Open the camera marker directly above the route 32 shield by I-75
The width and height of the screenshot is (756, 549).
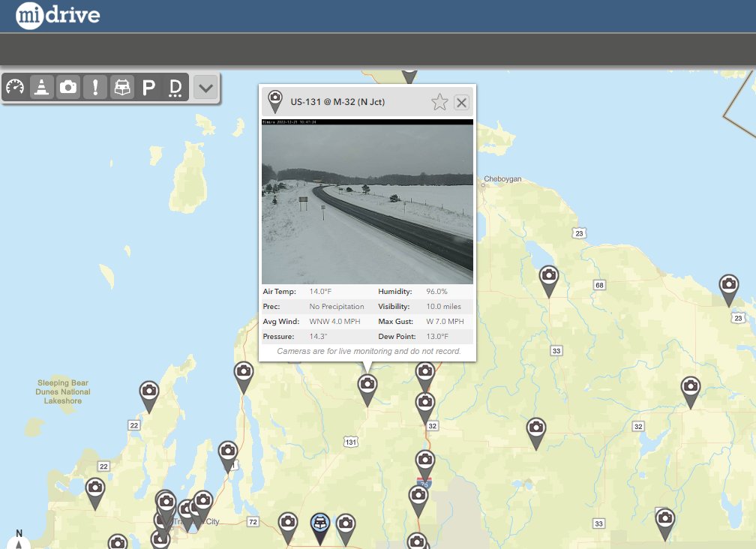(424, 408)
